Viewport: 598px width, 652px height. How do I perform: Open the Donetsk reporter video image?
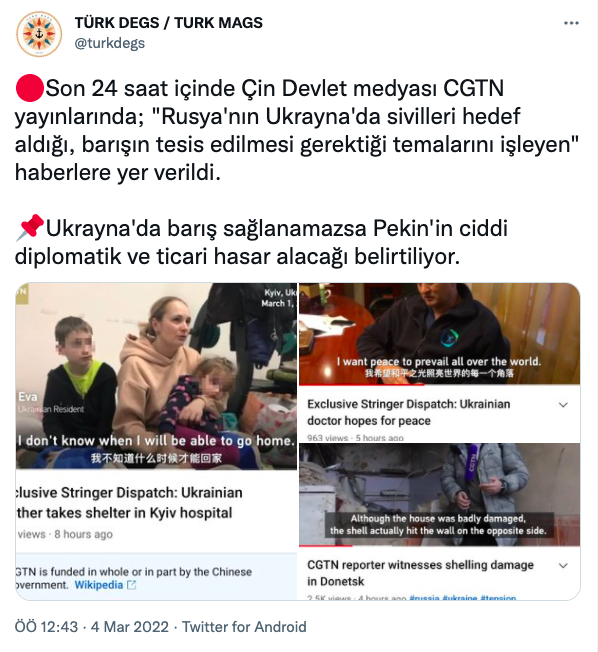(x=440, y=494)
